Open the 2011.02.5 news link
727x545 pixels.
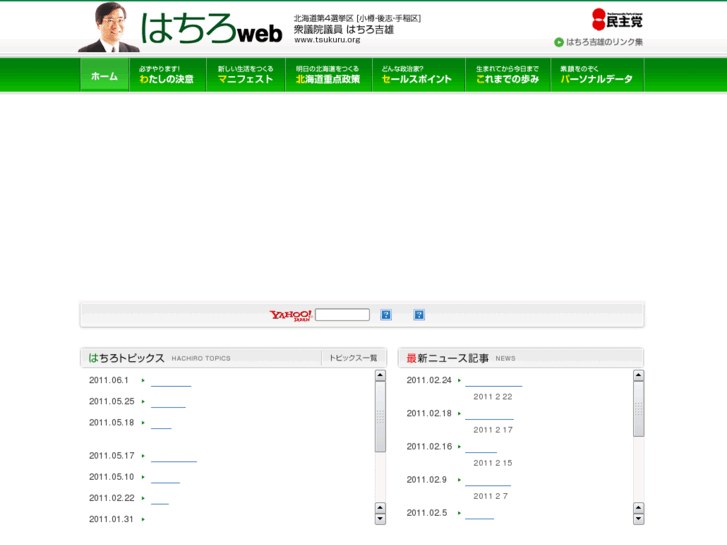479,514
